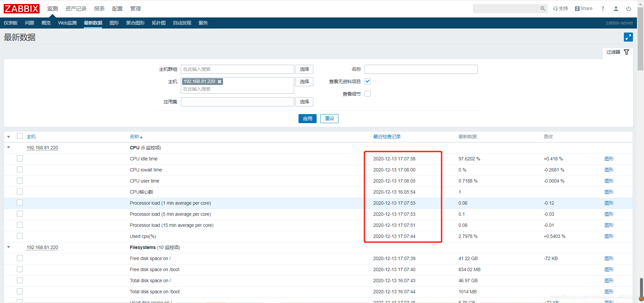Toggle the filter (过滤器) funnel tab
The height and width of the screenshot is (303, 644).
coord(618,52)
